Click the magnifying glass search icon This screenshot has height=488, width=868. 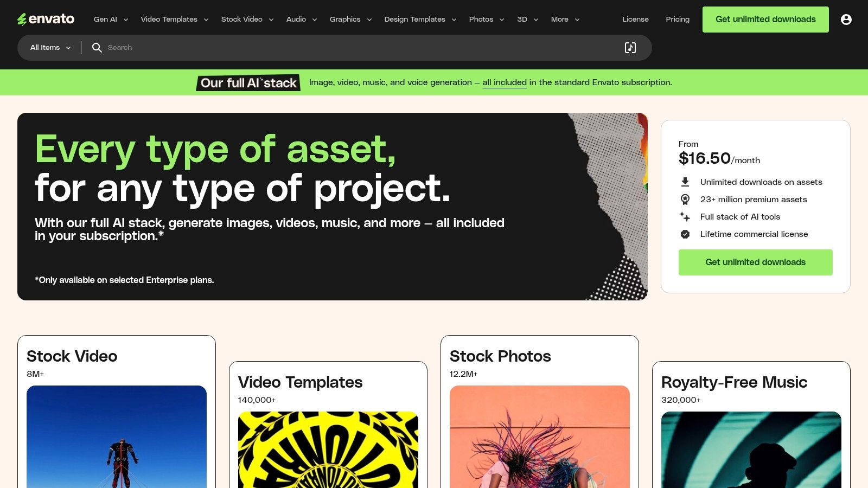coord(97,48)
